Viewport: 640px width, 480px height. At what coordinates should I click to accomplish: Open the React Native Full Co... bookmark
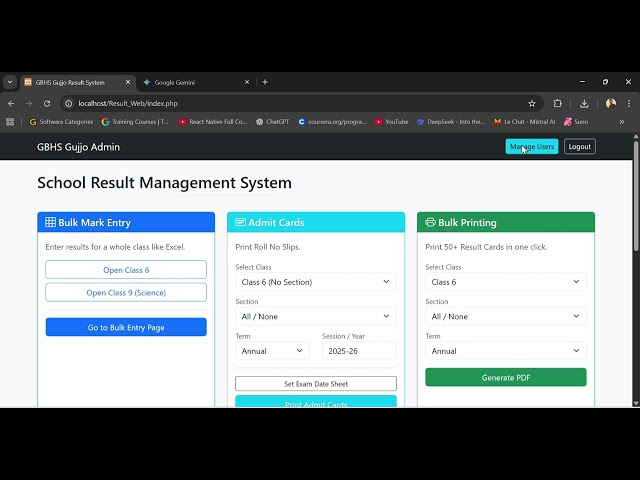pyautogui.click(x=213, y=122)
